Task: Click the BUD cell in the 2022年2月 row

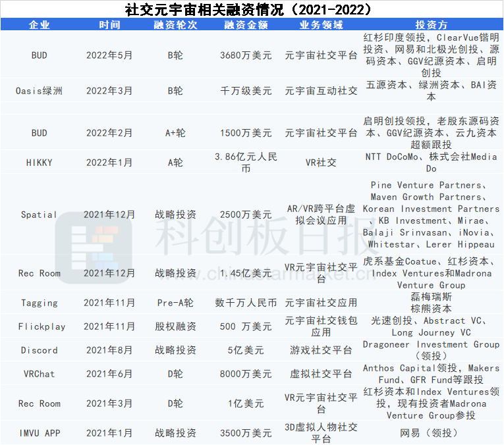Action: pyautogui.click(x=40, y=133)
